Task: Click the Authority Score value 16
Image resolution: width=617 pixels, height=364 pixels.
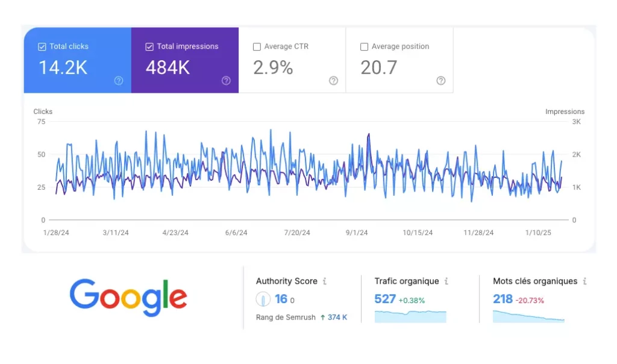Action: [x=281, y=299]
